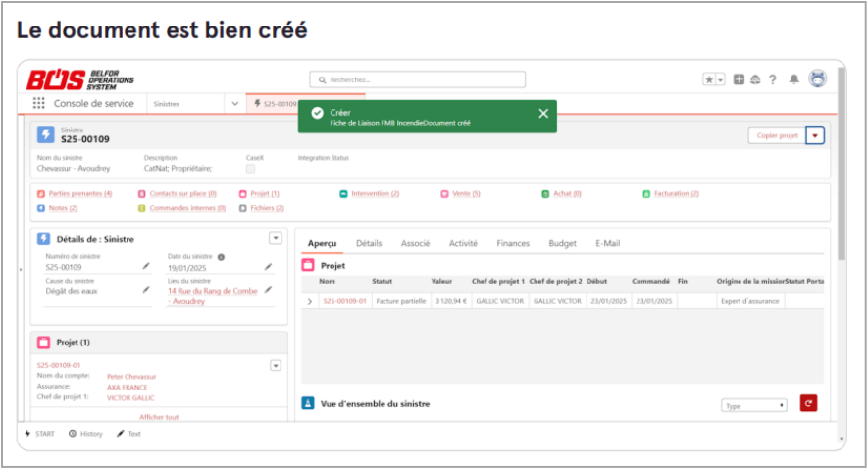This screenshot has height=468, width=868.
Task: Open the setup assistant cloud icon
Action: coord(755,79)
